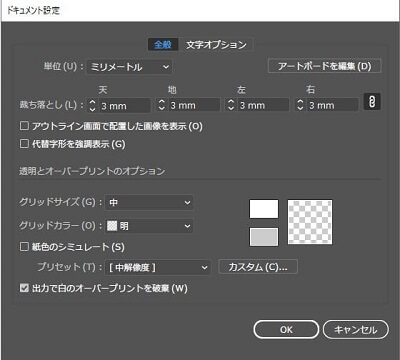Uncheck 出力で白のオーバープリントを破棄 checkbox
Screen dimensions: 400x360
click(x=24, y=288)
